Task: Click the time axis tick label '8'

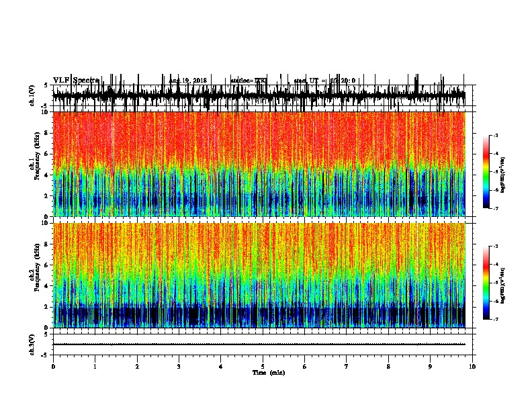Action: (x=388, y=367)
